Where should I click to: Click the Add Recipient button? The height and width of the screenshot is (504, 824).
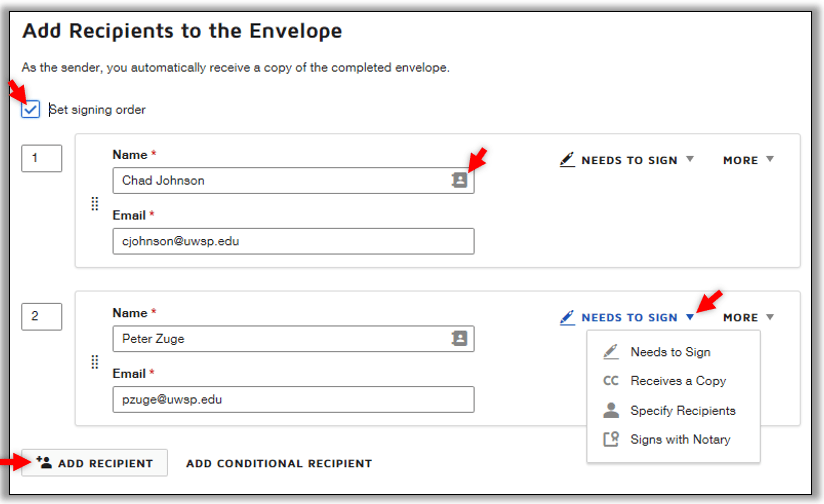click(x=95, y=463)
